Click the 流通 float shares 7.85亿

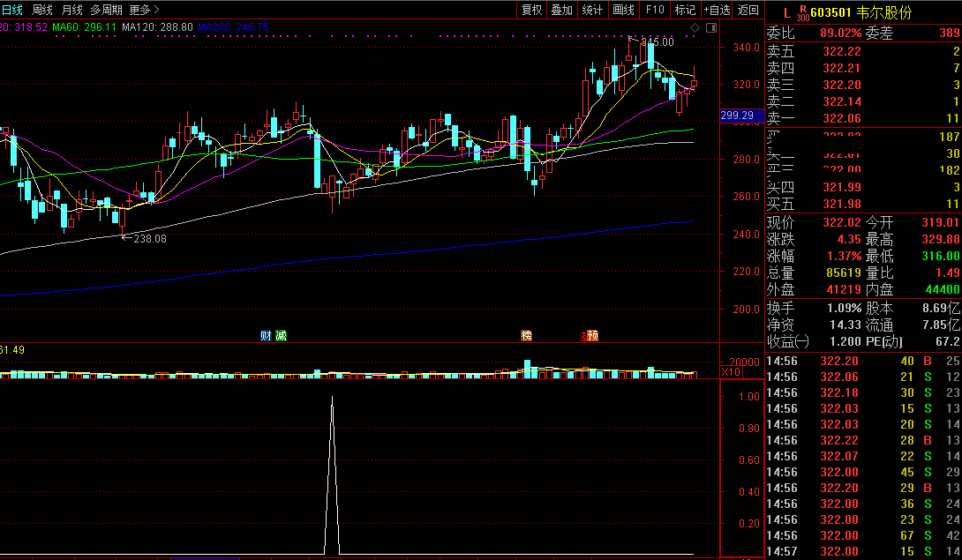[x=941, y=325]
